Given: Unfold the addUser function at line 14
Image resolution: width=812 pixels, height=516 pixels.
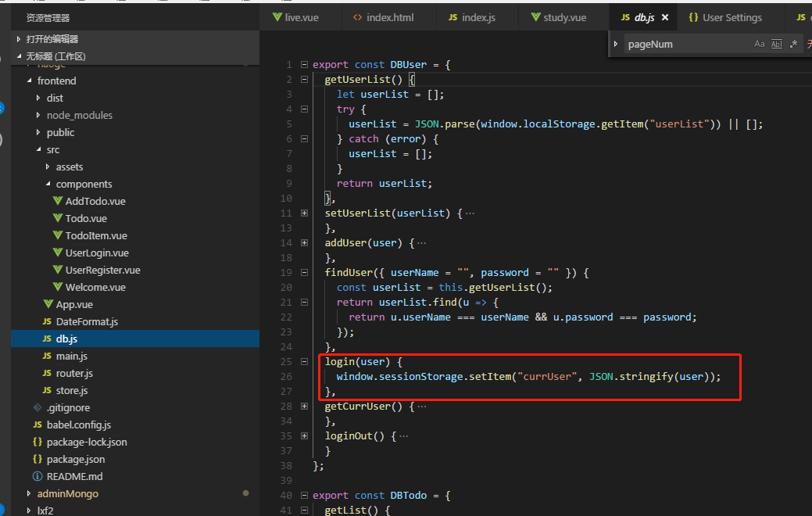Looking at the screenshot, I should tap(304, 243).
